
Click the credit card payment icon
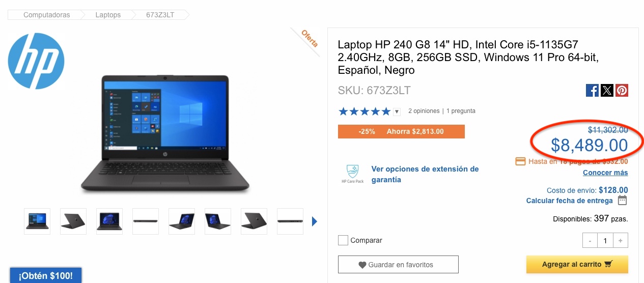click(520, 161)
